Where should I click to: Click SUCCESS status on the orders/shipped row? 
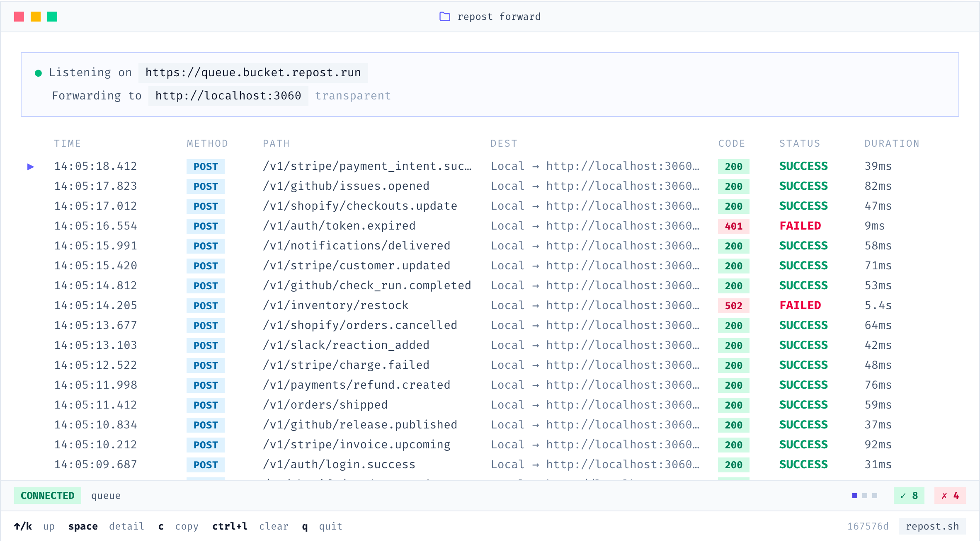tap(803, 405)
